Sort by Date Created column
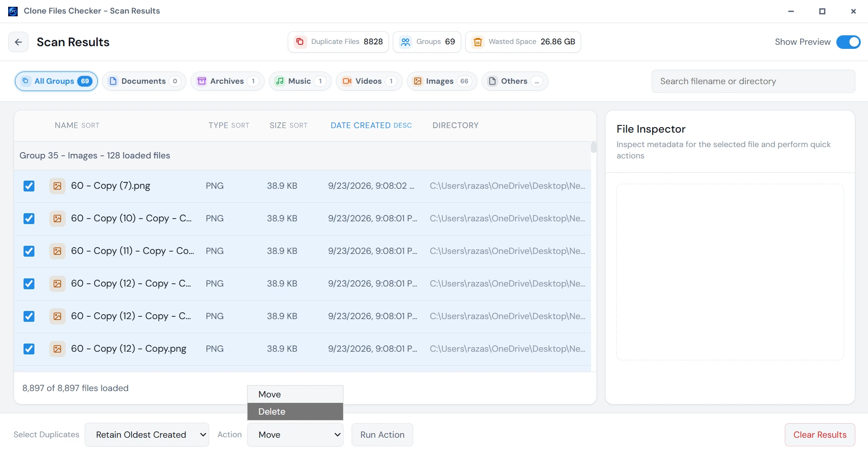This screenshot has height=454, width=868. 371,125
